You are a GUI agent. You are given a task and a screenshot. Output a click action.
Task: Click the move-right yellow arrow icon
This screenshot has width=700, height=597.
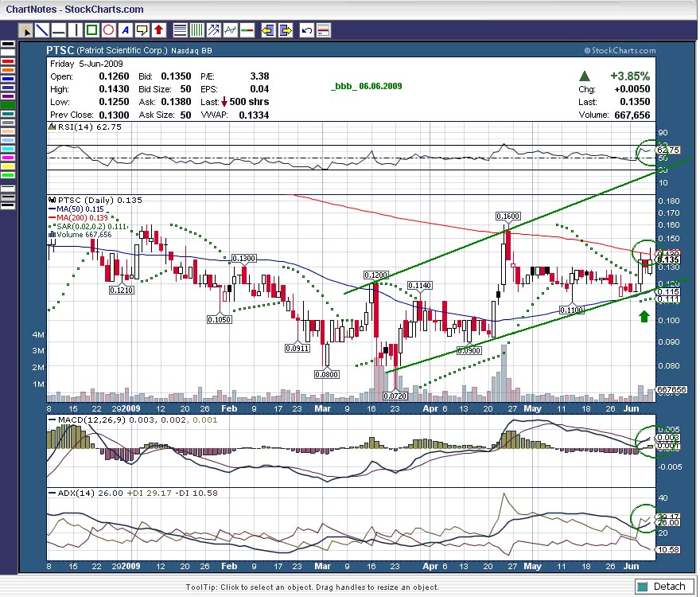(x=285, y=30)
